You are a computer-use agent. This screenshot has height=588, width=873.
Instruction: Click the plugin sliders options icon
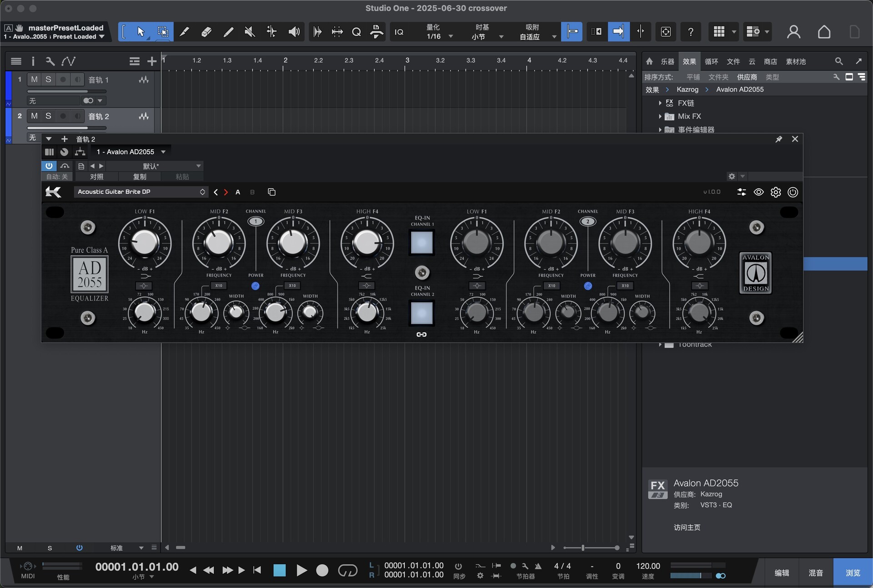pos(742,192)
